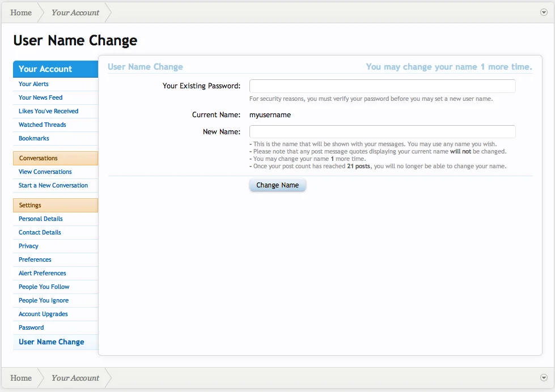Open Your Alerts page
The image size is (555, 392).
[x=33, y=84]
